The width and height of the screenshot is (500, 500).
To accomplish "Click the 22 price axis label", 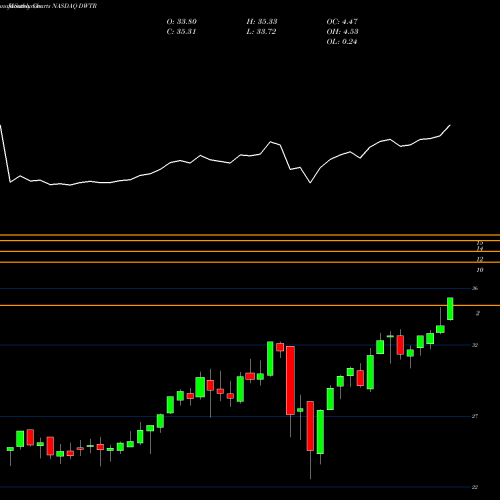I will (x=475, y=487).
